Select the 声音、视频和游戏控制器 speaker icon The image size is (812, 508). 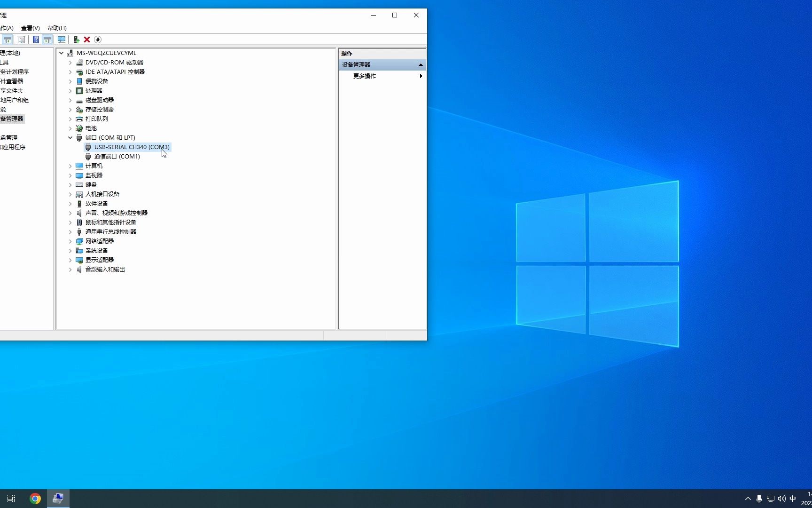(x=79, y=213)
